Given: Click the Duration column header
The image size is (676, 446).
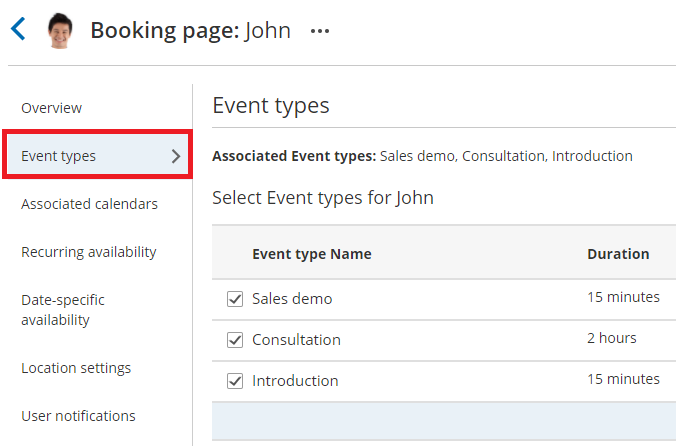Looking at the screenshot, I should coord(617,254).
